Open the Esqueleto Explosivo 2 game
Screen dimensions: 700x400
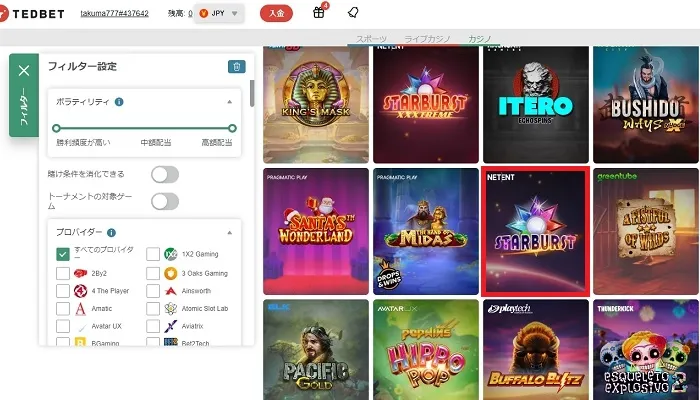[646, 350]
